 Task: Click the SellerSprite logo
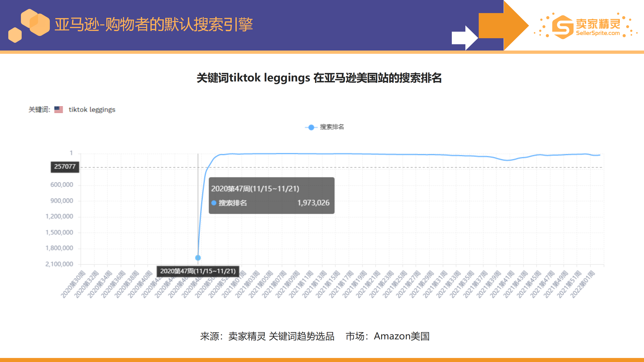point(586,26)
